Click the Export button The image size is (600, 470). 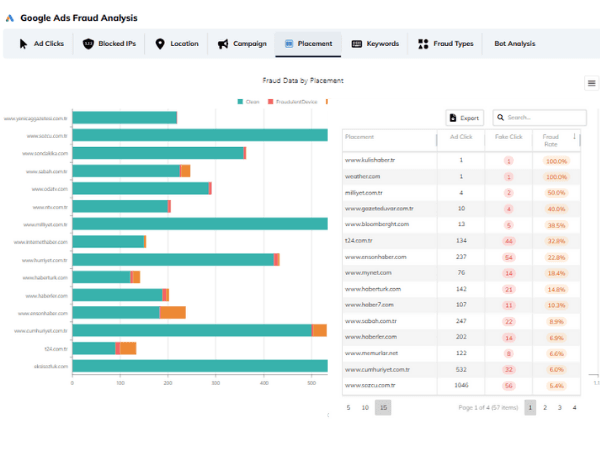(x=464, y=117)
